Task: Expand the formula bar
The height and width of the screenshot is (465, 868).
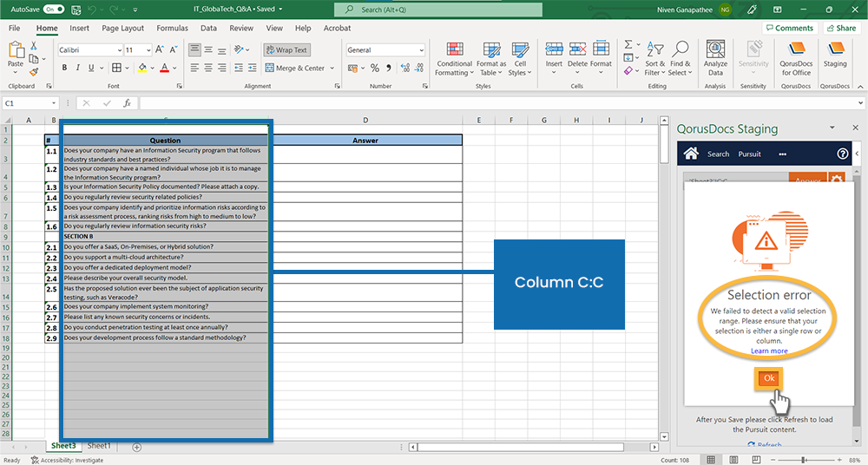Action: pos(860,103)
